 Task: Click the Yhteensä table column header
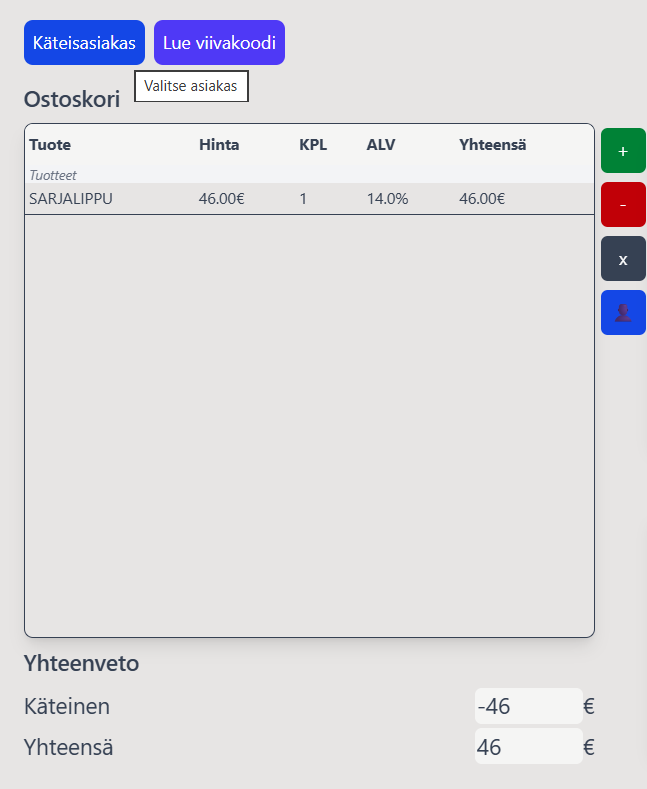(x=493, y=145)
